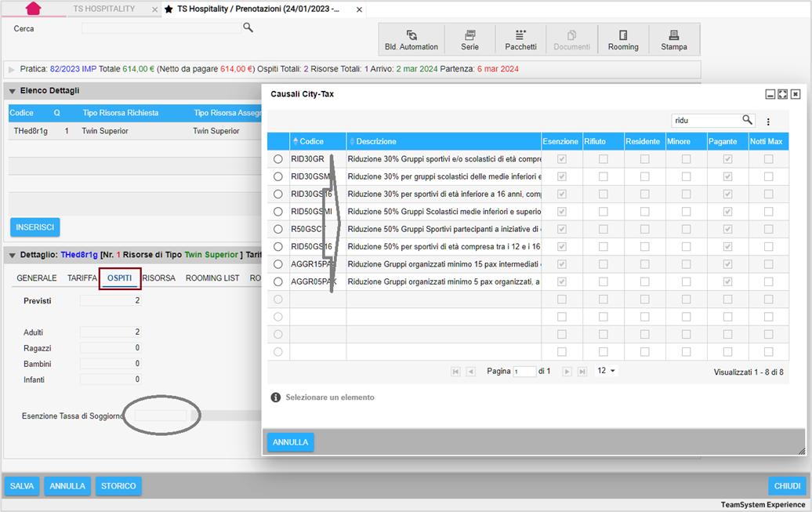Switch to the RISORSA tab
Image resolution: width=812 pixels, height=512 pixels.
tap(159, 278)
